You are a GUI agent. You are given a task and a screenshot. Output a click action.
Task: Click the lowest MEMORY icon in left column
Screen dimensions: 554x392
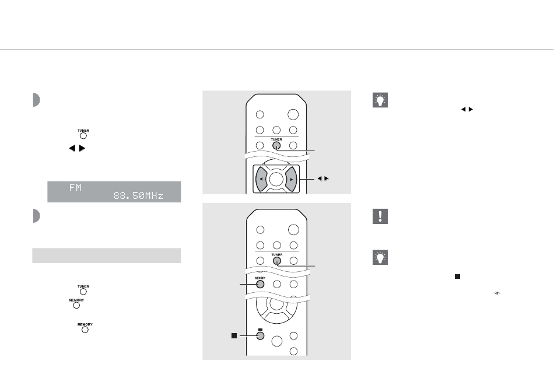point(85,328)
